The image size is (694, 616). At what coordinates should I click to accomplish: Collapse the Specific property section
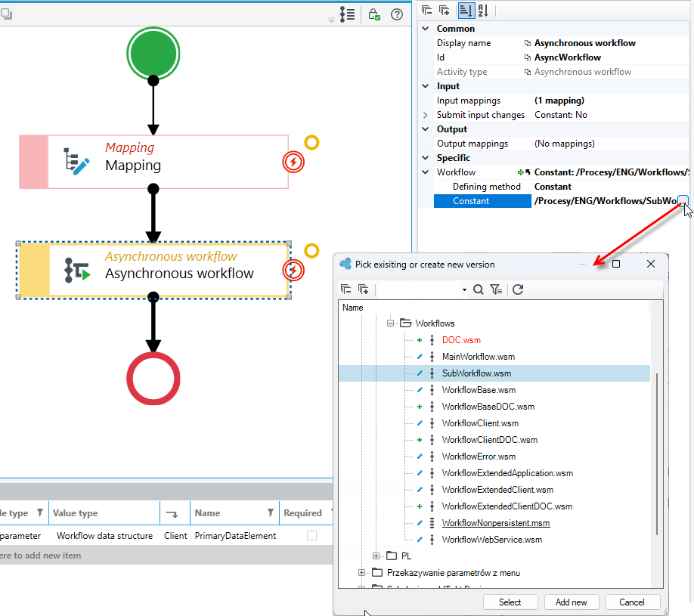tap(426, 157)
